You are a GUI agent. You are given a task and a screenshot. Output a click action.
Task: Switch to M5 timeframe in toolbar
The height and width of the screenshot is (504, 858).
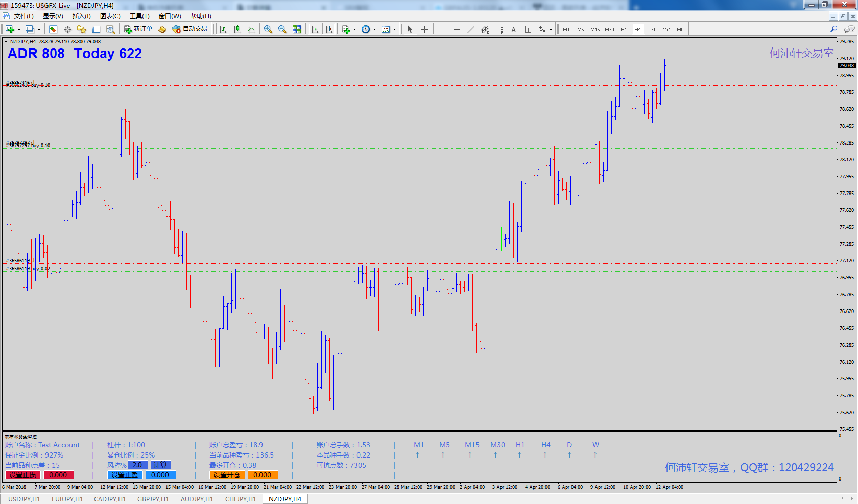(581, 29)
